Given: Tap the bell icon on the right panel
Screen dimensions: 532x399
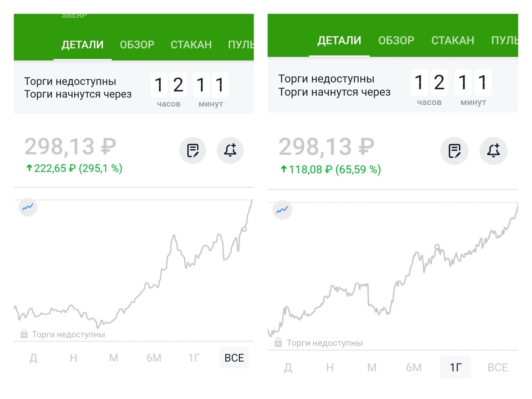Looking at the screenshot, I should 493,151.
